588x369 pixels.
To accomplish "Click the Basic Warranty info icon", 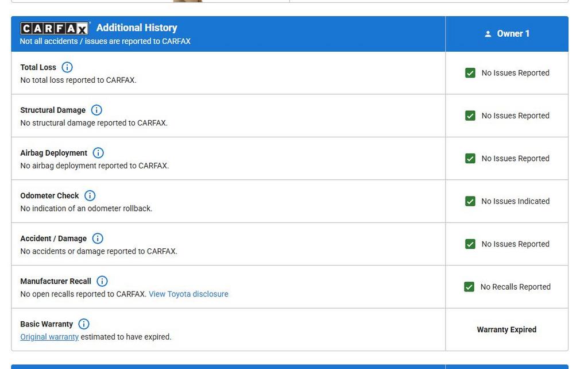I will pos(84,324).
